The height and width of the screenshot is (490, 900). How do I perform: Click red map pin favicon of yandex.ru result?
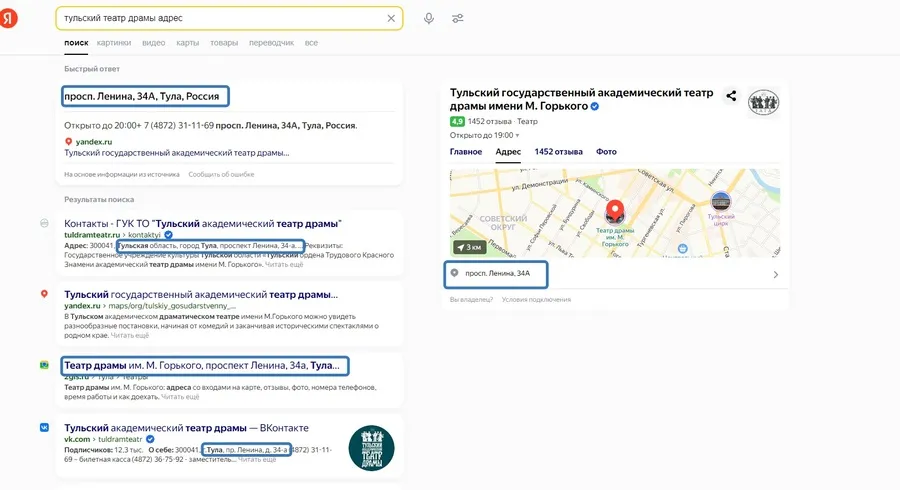(44, 294)
